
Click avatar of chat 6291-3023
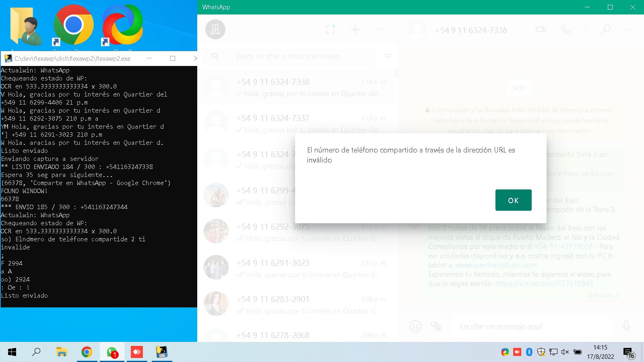point(216,267)
